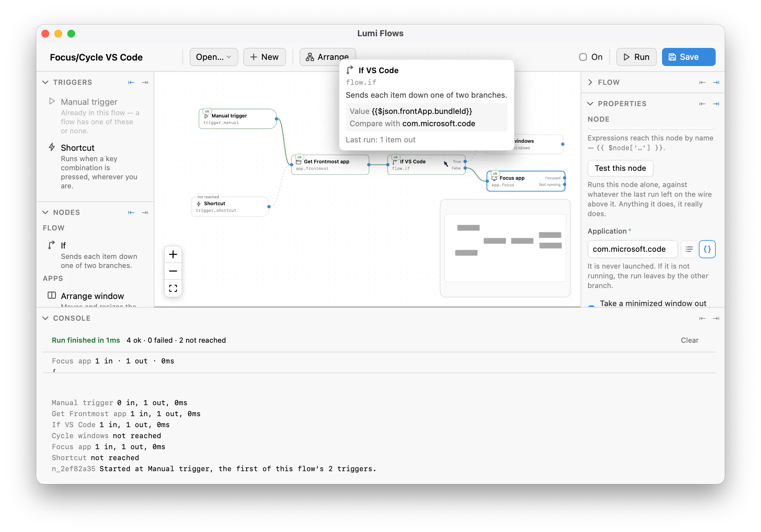Viewport: 761px width, 532px height.
Task: Dock the Triggers panel left with its arrow icon
Action: [131, 82]
